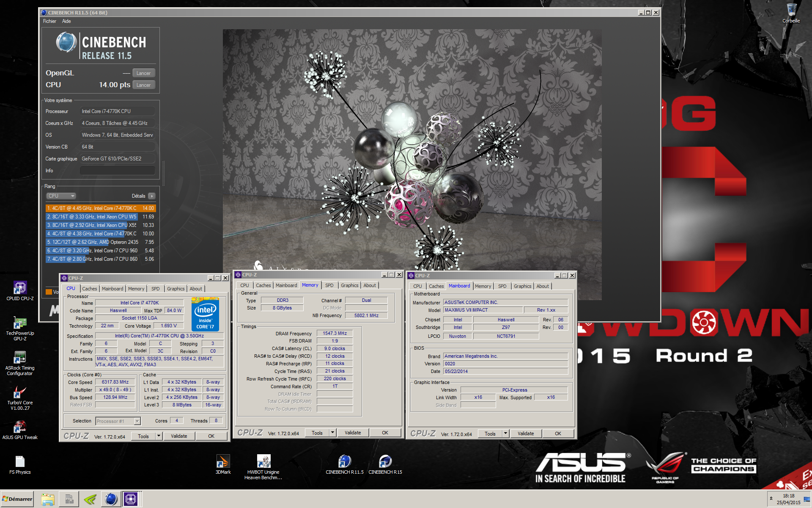Open the Fichier menu in Cinebench
This screenshot has width=812, height=508.
pos(49,21)
